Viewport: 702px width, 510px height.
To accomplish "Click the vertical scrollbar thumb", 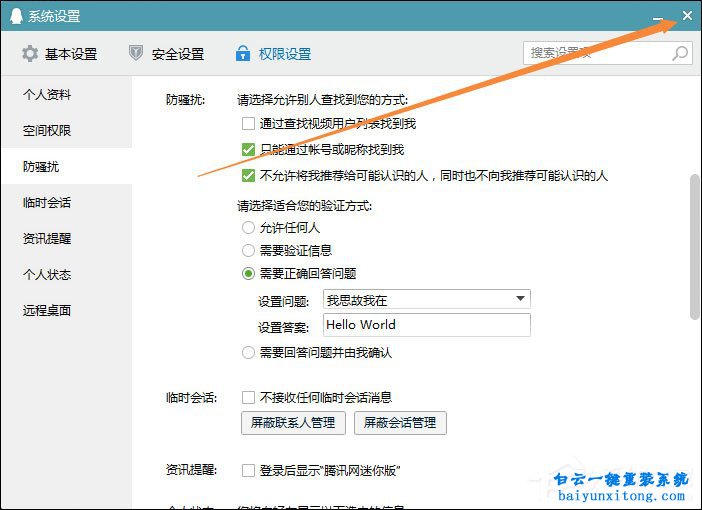I will tap(694, 246).
